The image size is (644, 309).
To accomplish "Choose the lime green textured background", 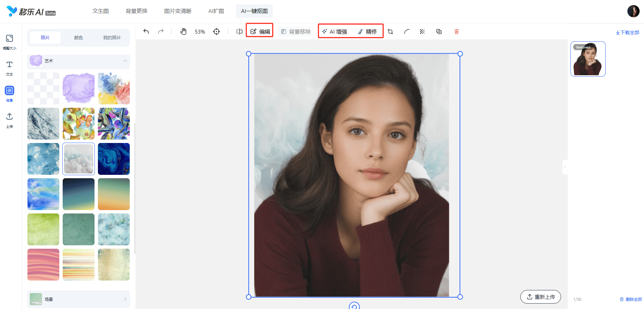I will click(x=43, y=229).
